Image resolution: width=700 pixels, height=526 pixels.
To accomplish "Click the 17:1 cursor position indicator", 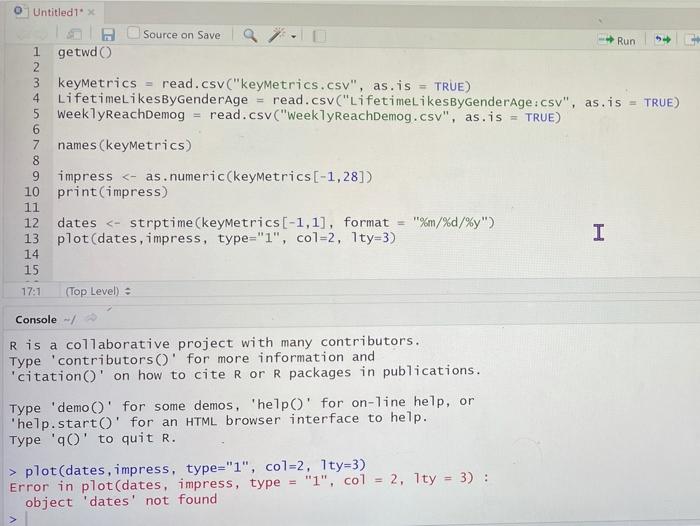I will (x=31, y=292).
